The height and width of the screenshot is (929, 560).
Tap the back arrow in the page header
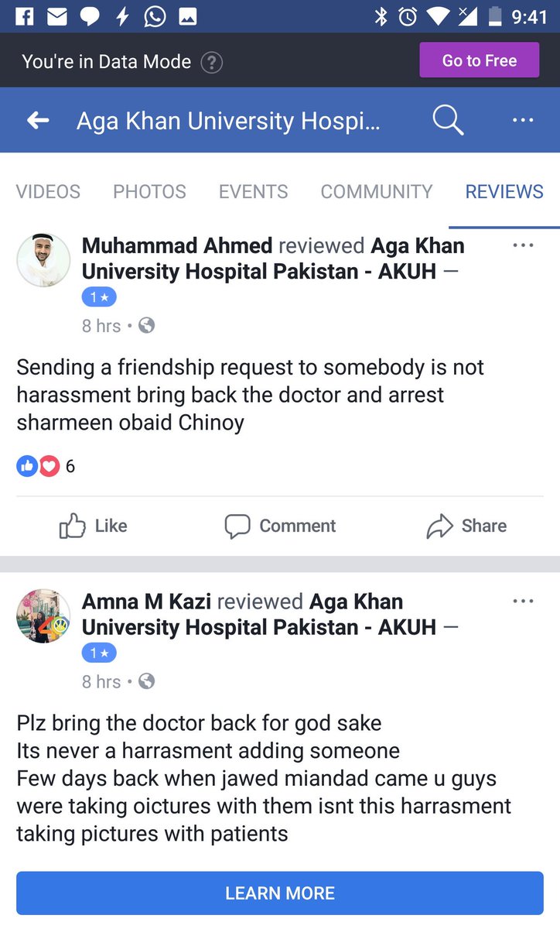tap(38, 120)
